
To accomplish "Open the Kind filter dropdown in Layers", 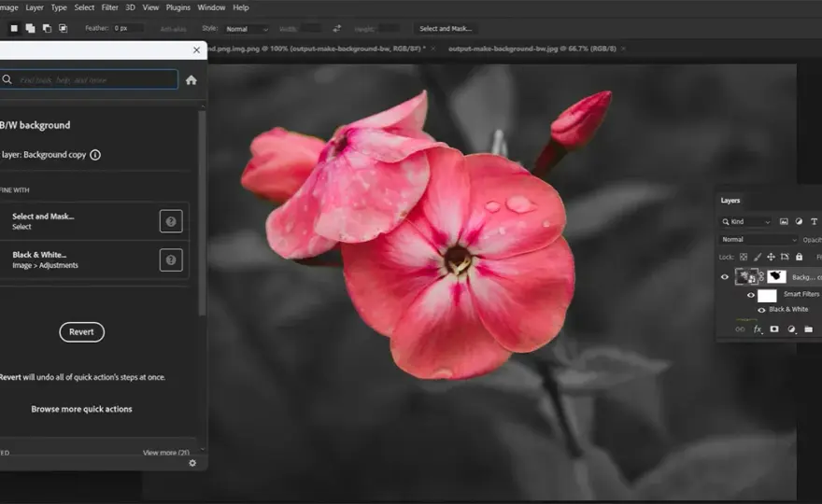I will point(746,221).
